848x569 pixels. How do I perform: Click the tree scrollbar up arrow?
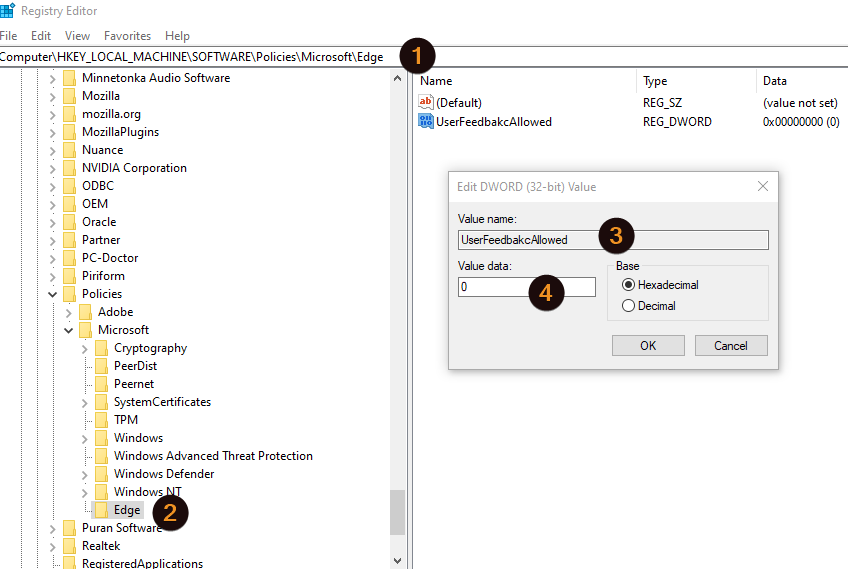[x=398, y=78]
